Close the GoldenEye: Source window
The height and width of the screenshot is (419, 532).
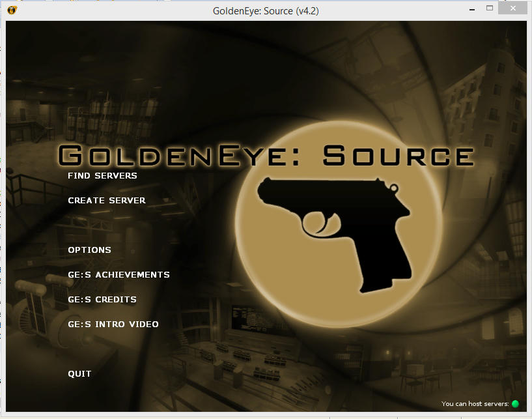[x=512, y=8]
